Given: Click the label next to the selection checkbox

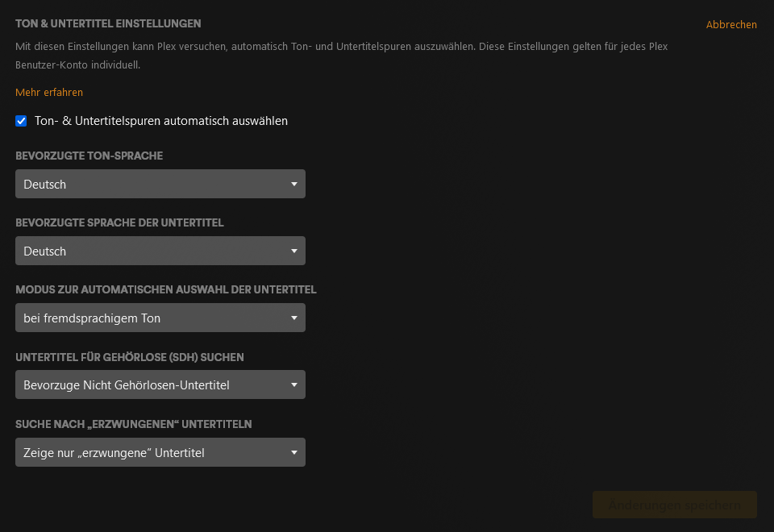Looking at the screenshot, I should [160, 121].
